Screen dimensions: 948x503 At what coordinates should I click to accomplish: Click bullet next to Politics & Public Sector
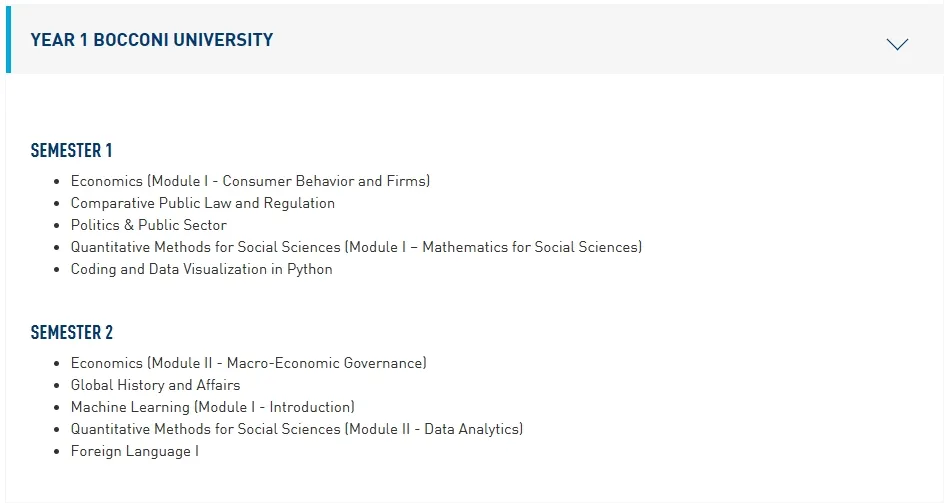tap(57, 226)
